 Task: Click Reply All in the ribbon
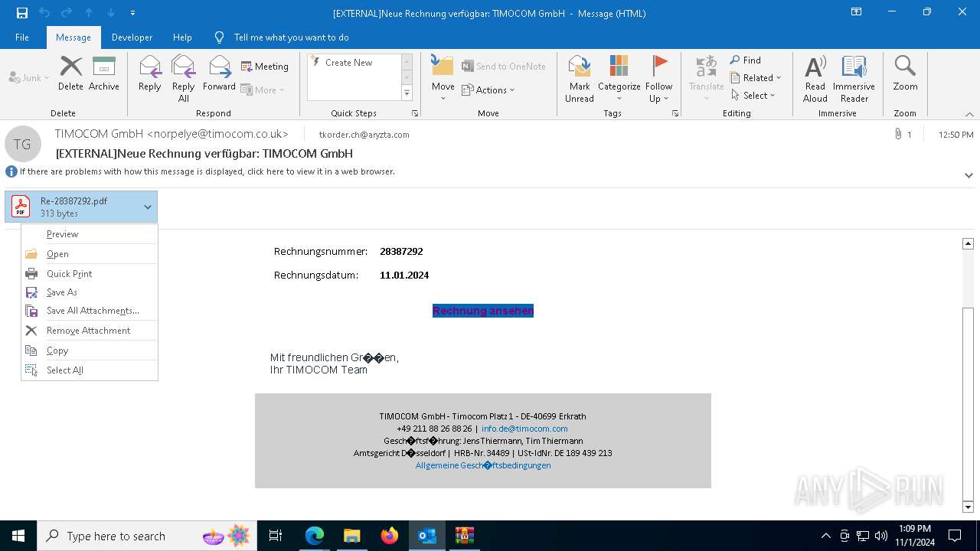(183, 78)
